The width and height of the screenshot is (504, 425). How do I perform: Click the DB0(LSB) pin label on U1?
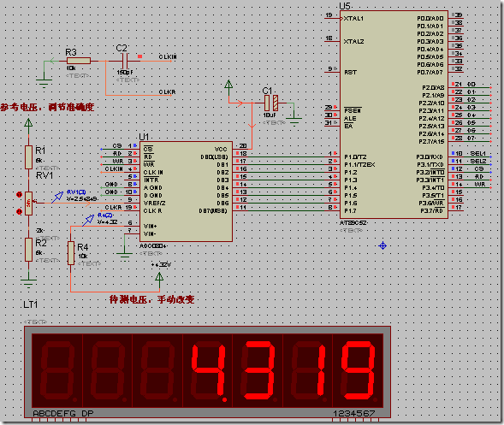click(214, 157)
